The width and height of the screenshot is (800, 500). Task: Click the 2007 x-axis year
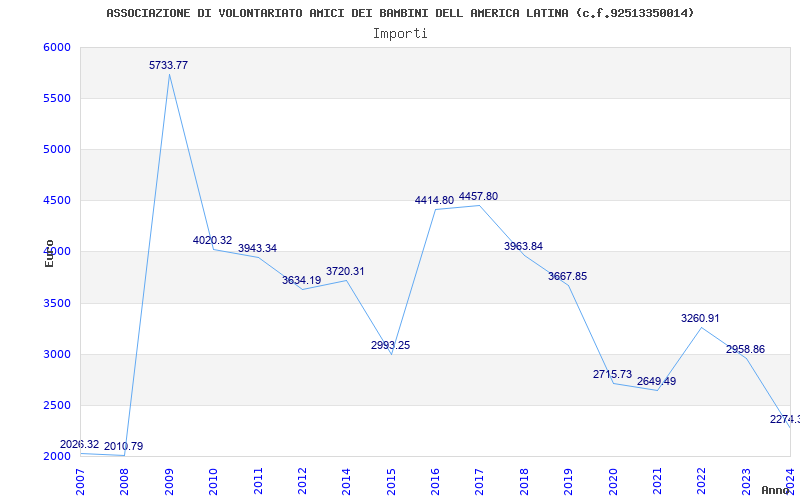pos(80,481)
